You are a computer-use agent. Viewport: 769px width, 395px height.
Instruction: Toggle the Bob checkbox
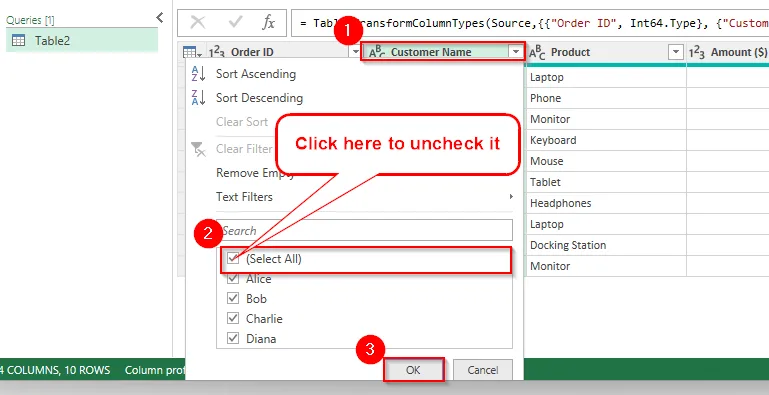[233, 298]
